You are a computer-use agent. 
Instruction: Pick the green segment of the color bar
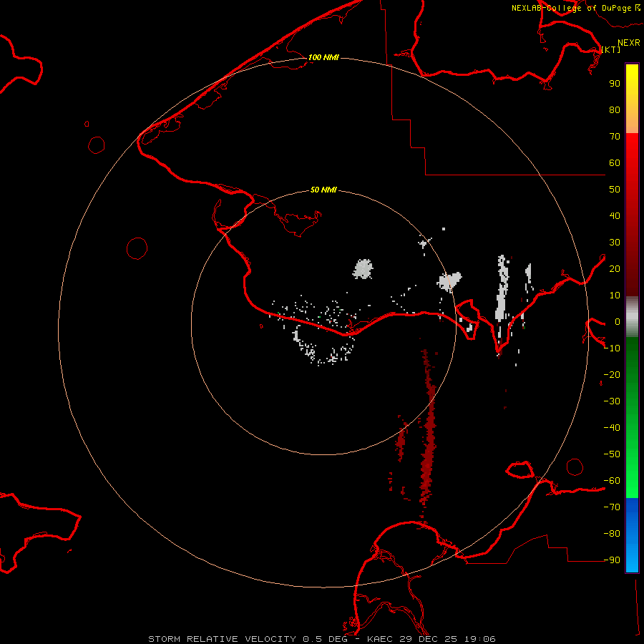coord(632,418)
